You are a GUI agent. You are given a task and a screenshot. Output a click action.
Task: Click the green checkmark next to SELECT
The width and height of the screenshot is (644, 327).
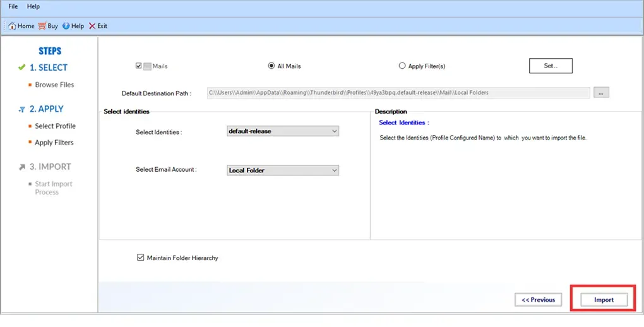point(21,67)
